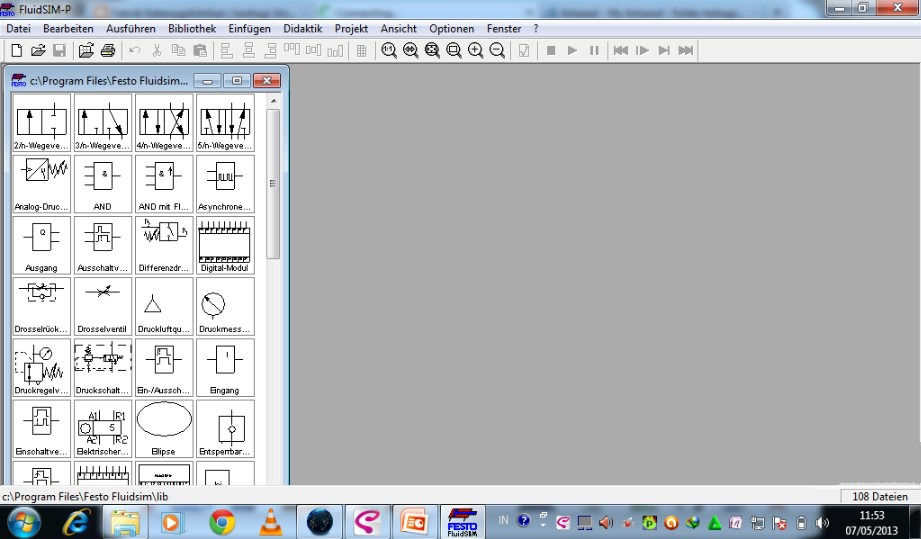Click the Print icon in toolbar
This screenshot has width=921, height=539.
pyautogui.click(x=107, y=50)
